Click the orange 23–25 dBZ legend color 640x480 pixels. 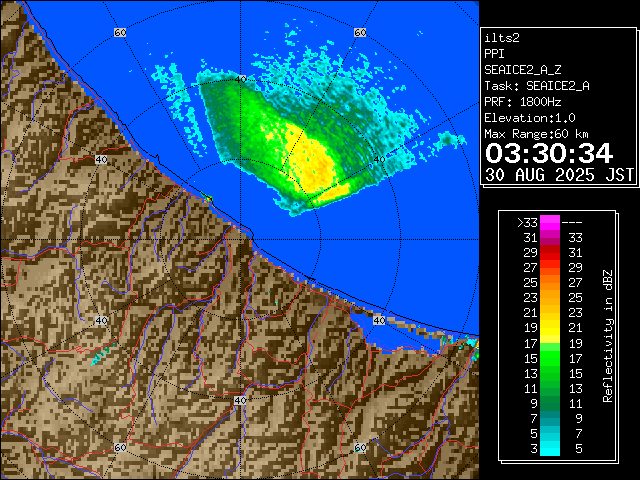[x=549, y=297]
